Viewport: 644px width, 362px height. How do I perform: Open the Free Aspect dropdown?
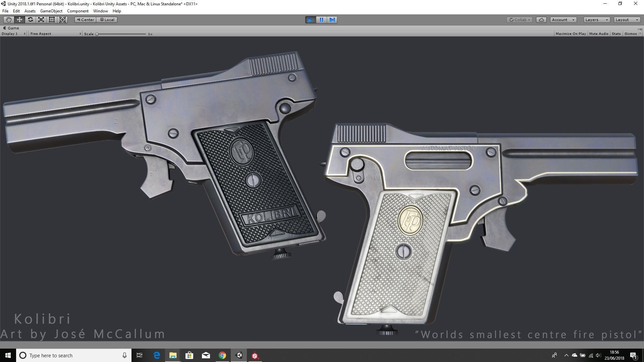[55, 34]
